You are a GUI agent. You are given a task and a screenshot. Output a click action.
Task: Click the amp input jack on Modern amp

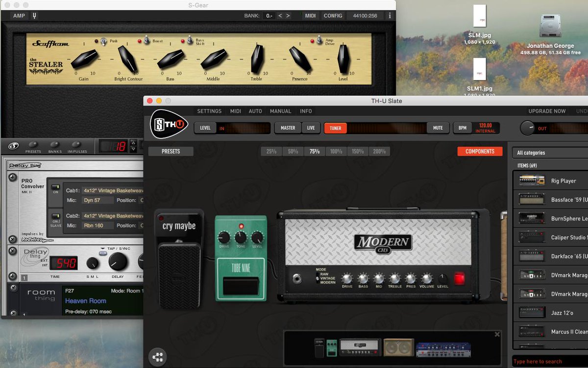[x=297, y=279]
